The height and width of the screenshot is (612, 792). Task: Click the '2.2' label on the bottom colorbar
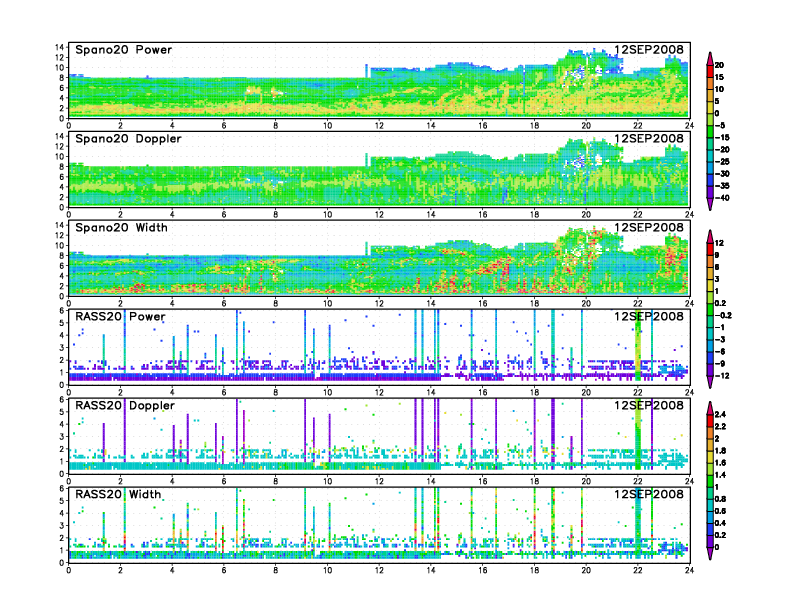pos(721,426)
